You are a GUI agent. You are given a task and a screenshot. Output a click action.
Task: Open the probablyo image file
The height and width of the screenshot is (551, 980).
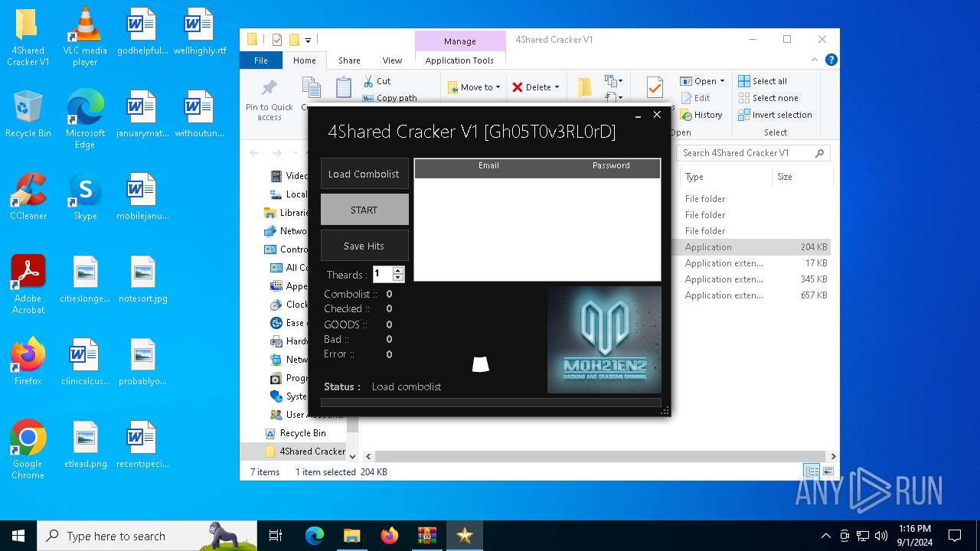point(142,362)
